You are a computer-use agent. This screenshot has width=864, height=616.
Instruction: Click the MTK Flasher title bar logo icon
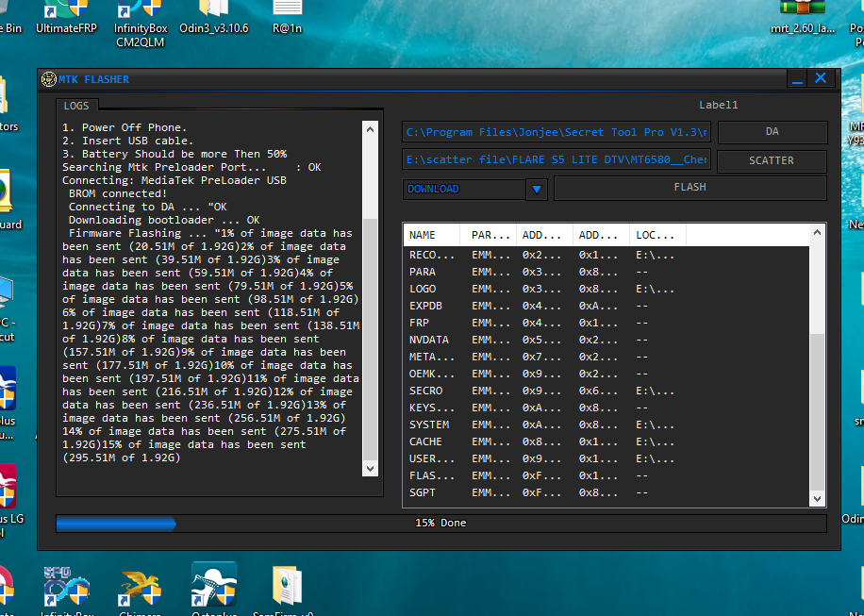49,79
